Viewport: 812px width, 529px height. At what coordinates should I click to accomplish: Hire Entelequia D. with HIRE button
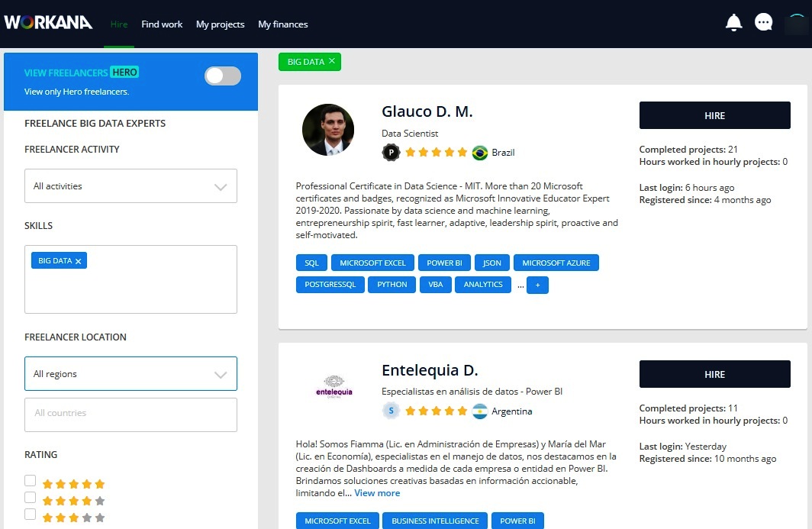[714, 375]
